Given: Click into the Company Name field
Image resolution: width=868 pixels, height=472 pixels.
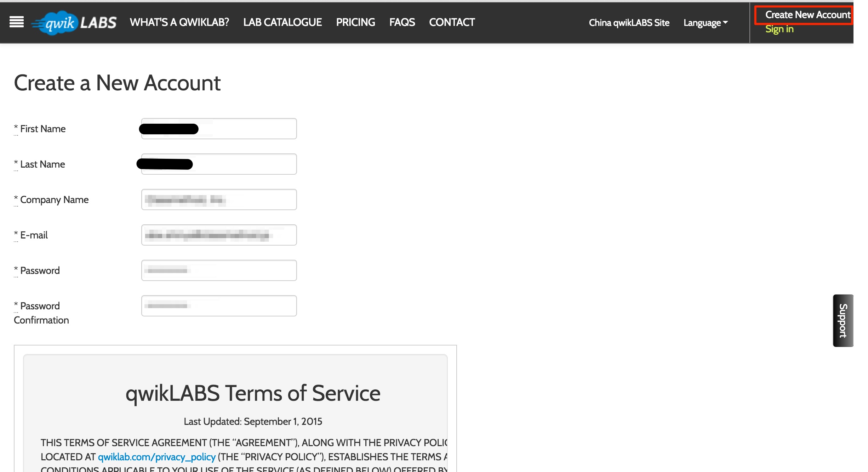Looking at the screenshot, I should click(x=219, y=200).
